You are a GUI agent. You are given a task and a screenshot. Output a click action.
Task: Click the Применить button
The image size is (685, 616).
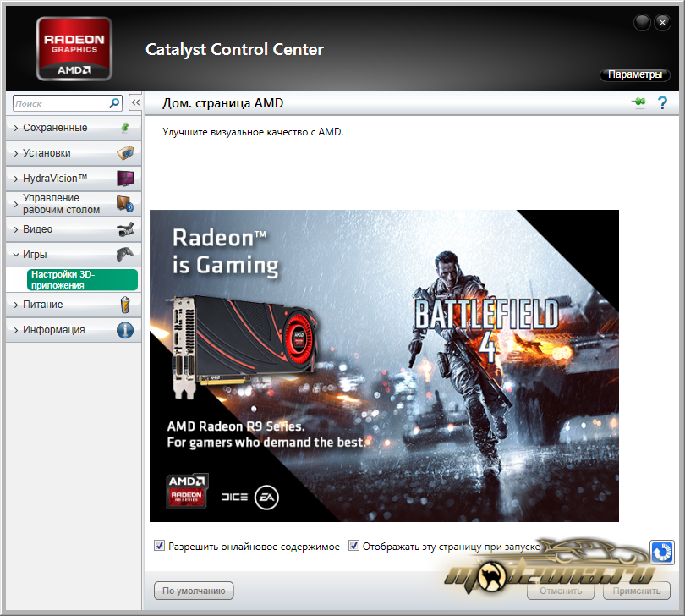pyautogui.click(x=637, y=591)
